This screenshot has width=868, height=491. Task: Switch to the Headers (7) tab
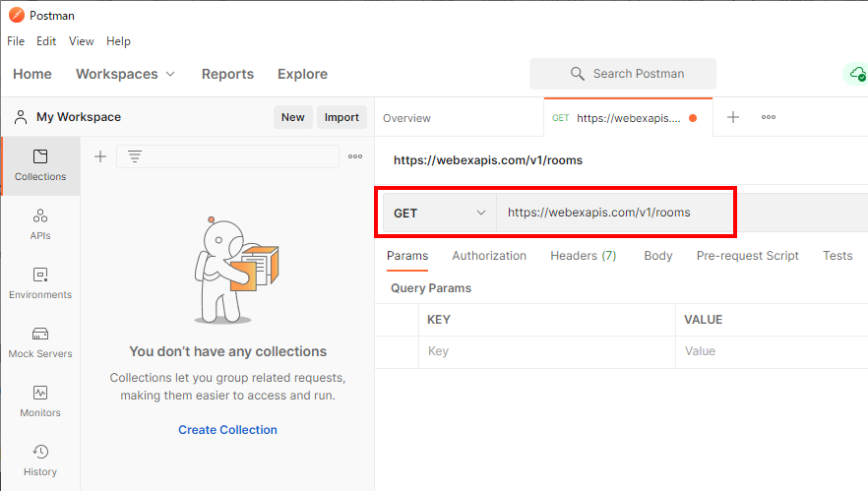click(583, 256)
